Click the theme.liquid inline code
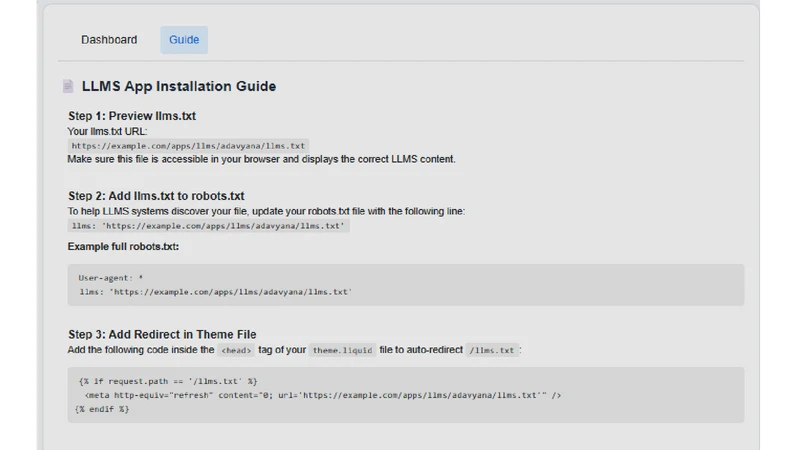The width and height of the screenshot is (800, 450). 342,350
